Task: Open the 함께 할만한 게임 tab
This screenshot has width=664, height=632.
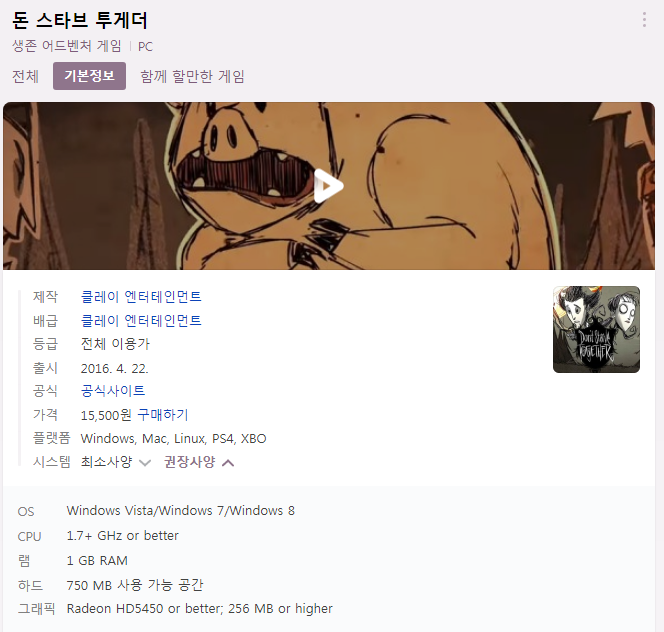Action: (193, 76)
